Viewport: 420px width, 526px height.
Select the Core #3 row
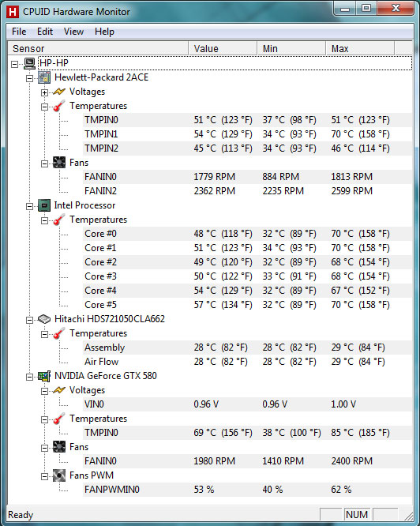(247, 276)
